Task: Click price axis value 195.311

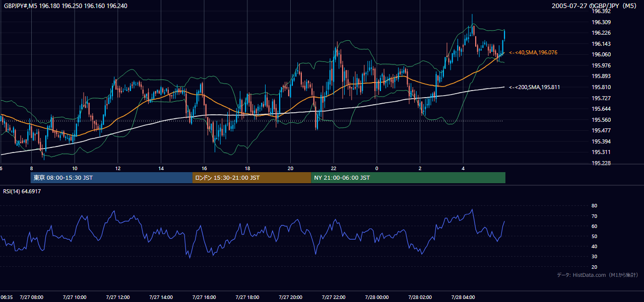Action: [x=601, y=152]
